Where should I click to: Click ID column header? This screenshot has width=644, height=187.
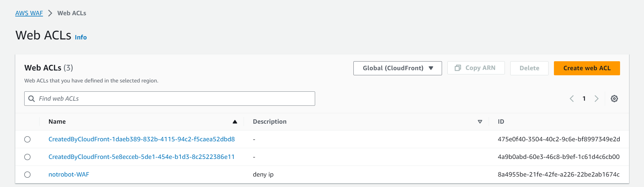pyautogui.click(x=501, y=122)
